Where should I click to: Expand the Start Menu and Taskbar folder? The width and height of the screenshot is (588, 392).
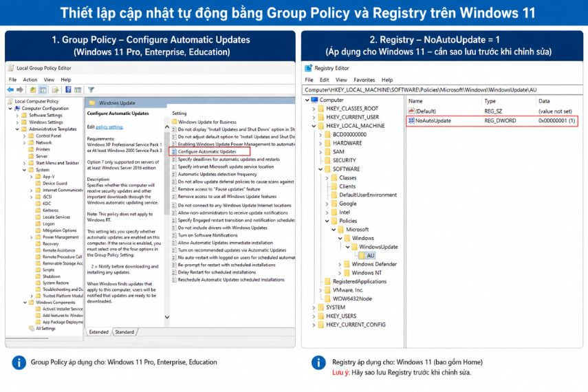24,163
